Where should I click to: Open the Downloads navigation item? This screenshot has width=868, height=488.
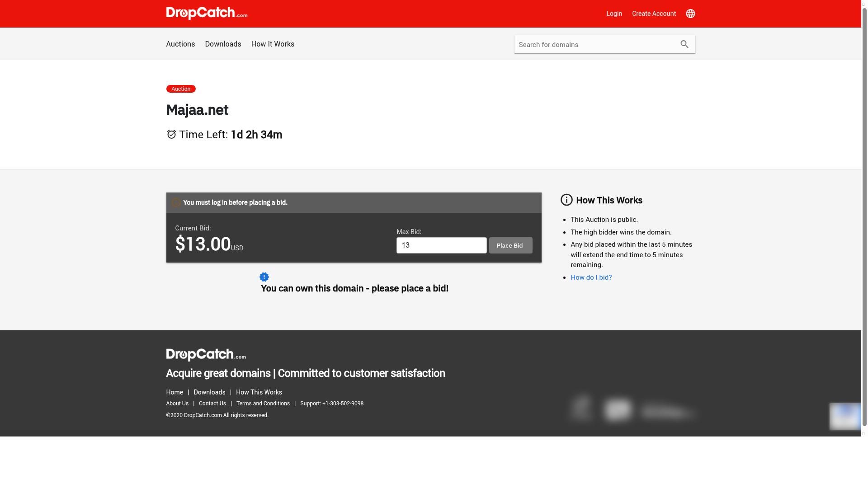pos(223,44)
